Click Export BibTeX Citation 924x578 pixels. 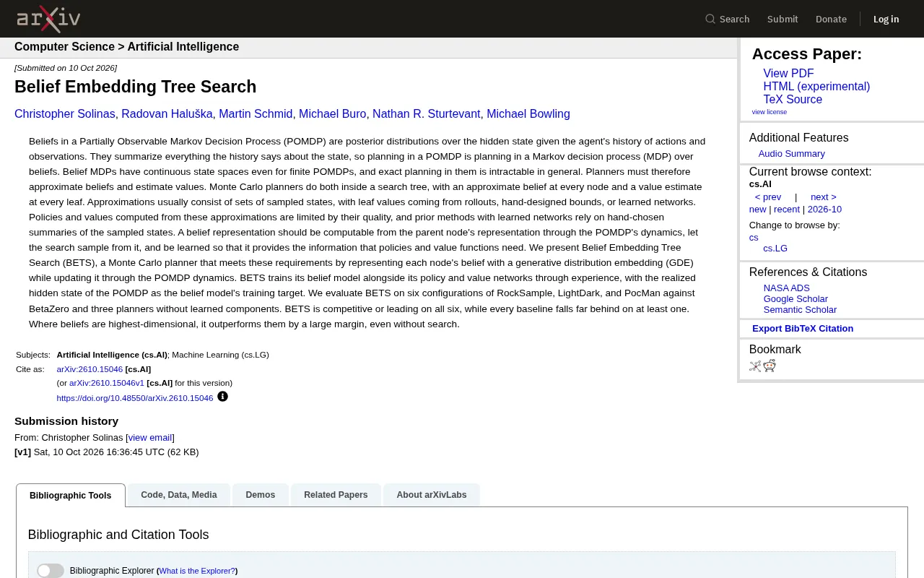803,329
